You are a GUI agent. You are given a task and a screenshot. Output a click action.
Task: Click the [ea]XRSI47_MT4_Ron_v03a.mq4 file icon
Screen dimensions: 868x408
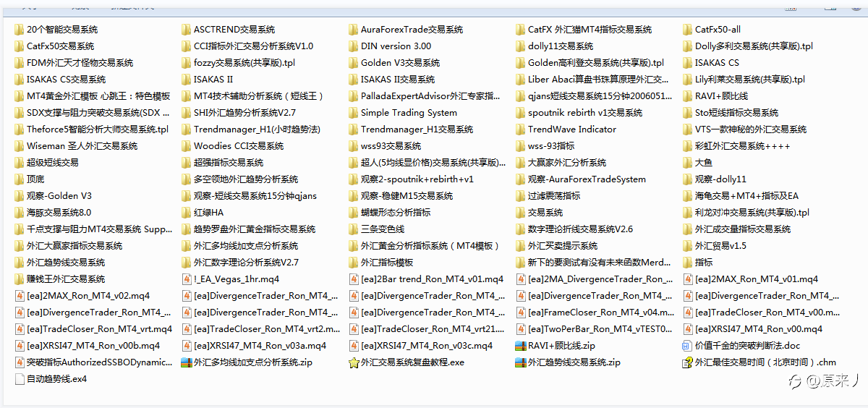pos(187,346)
